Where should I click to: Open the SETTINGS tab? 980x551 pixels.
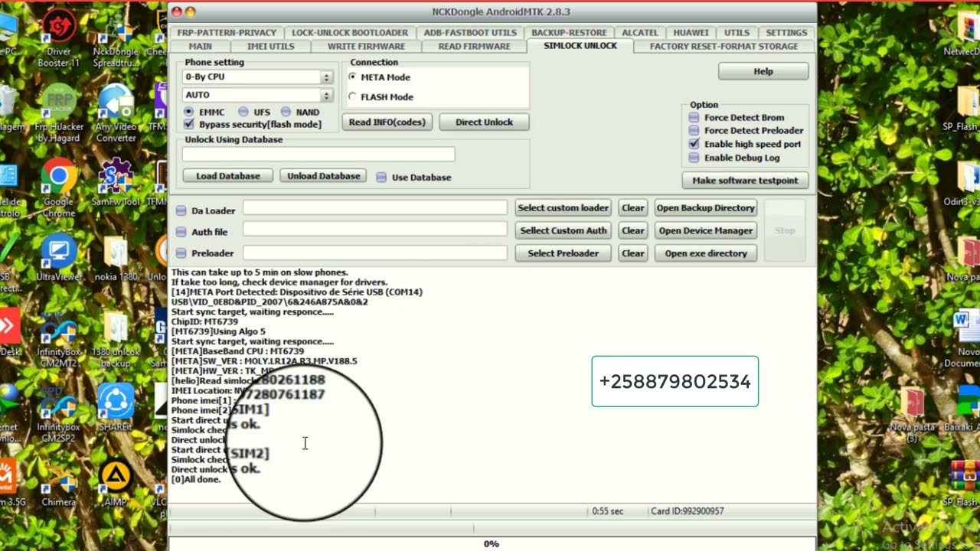(x=786, y=33)
